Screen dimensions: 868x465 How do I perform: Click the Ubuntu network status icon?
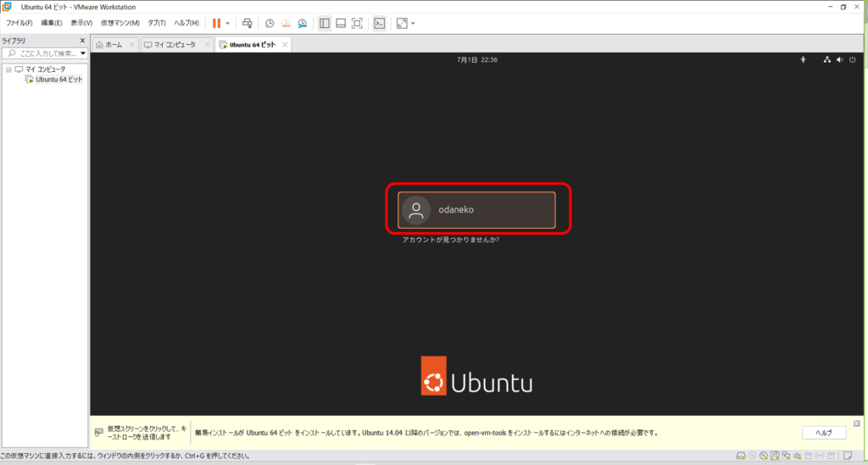(826, 60)
